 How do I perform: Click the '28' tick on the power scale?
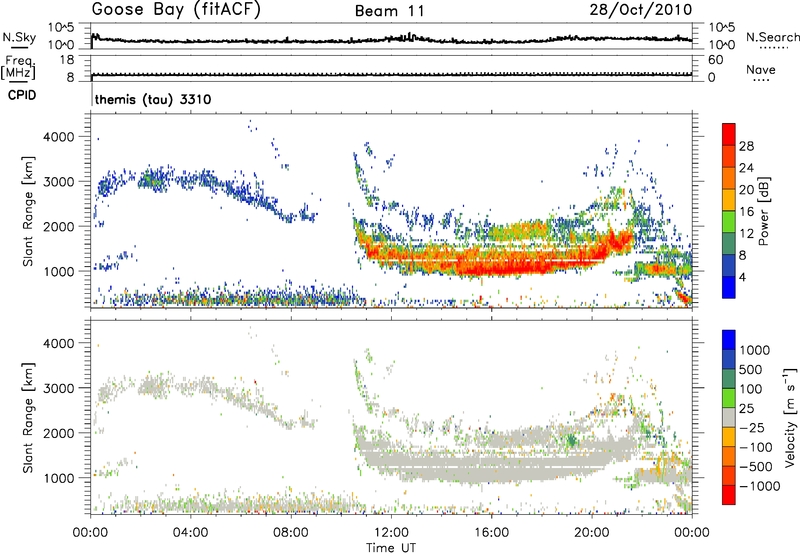click(746, 146)
